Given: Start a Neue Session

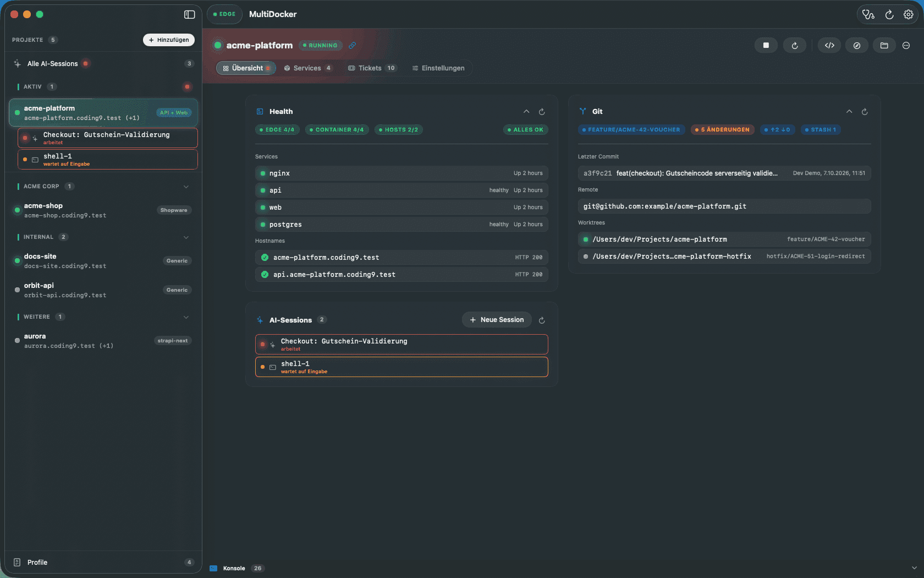Looking at the screenshot, I should (x=497, y=320).
